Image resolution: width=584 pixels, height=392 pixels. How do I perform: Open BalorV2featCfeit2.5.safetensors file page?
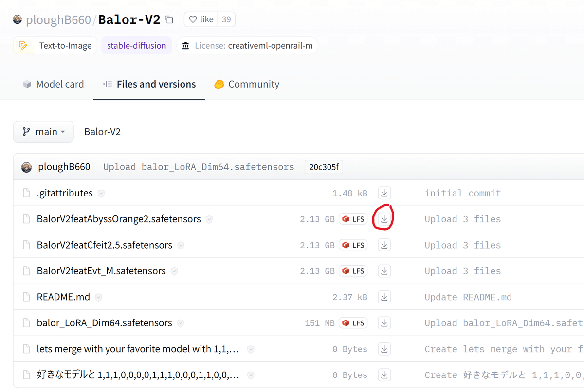(105, 245)
